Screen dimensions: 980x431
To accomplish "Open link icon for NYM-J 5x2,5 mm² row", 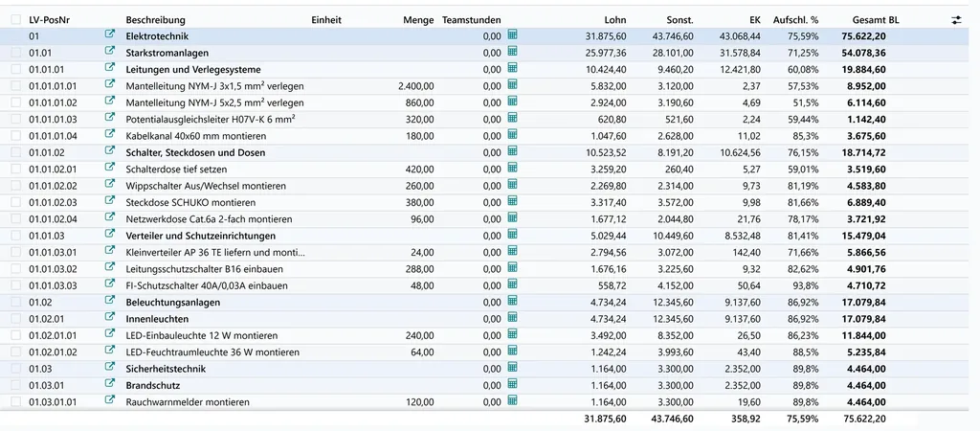I will click(x=110, y=102).
